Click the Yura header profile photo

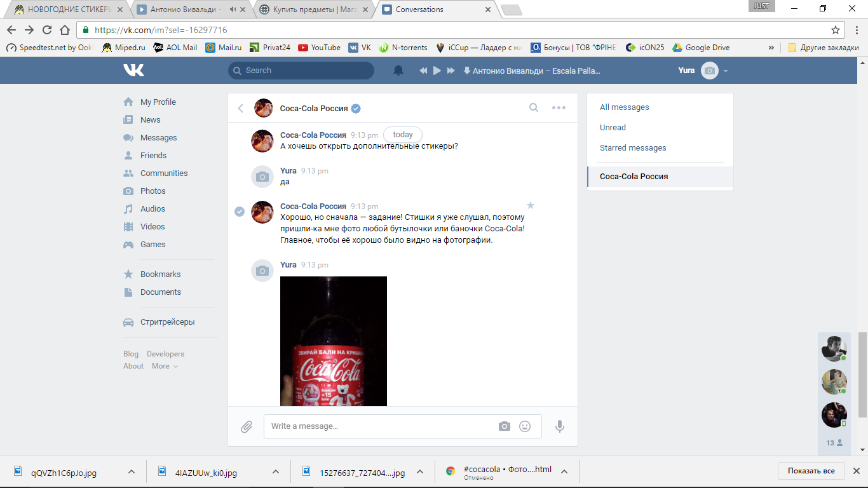pyautogui.click(x=709, y=71)
